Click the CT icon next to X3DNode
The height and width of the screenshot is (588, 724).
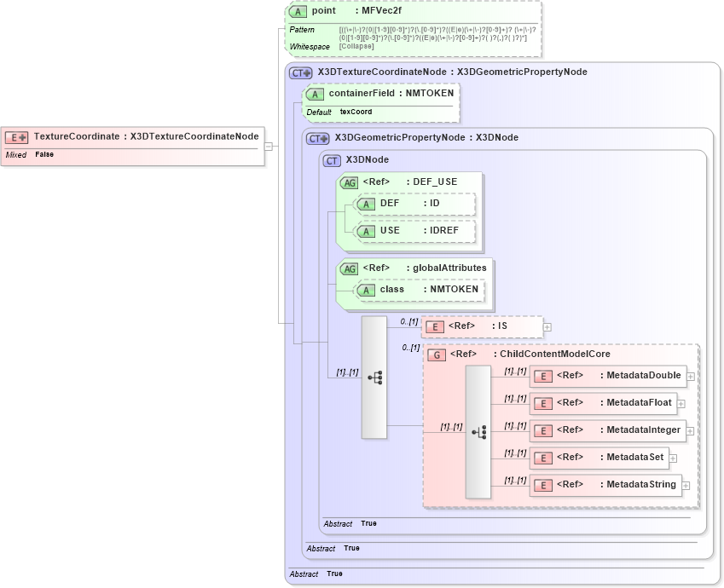(x=332, y=160)
